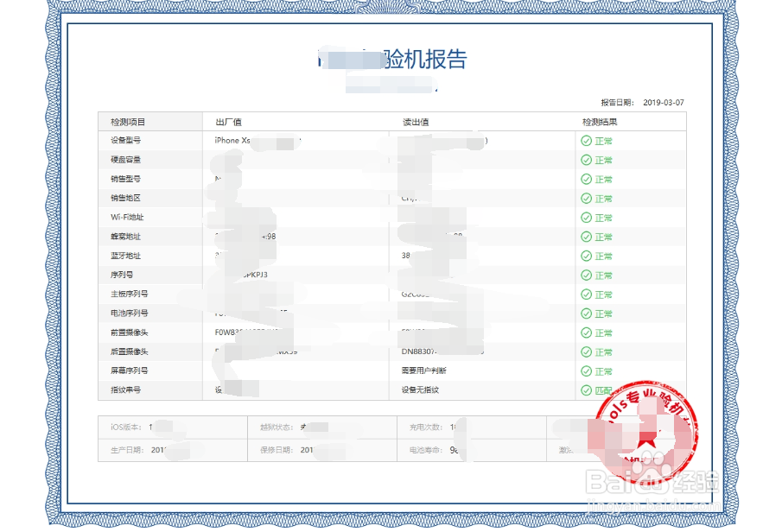The width and height of the screenshot is (763, 532).
Task: Click the Wi-Fi地址 row label
Action: 127,218
